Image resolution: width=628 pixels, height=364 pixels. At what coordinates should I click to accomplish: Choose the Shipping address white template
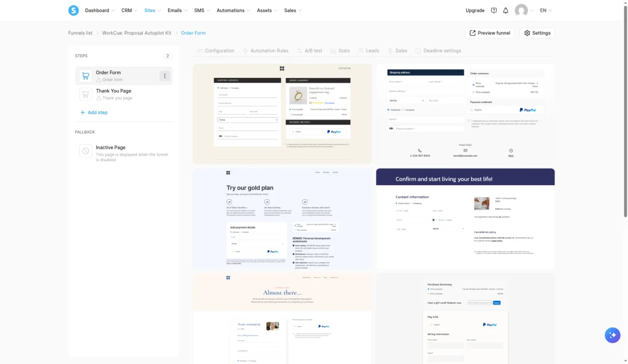click(x=465, y=114)
